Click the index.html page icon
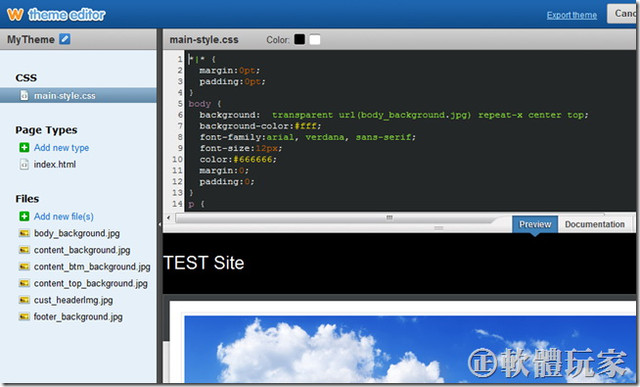Screen dimensions: 640x387 click(24, 164)
